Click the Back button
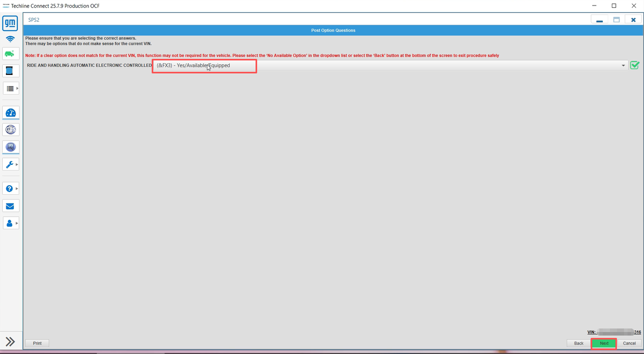This screenshot has height=354, width=644. tap(579, 343)
